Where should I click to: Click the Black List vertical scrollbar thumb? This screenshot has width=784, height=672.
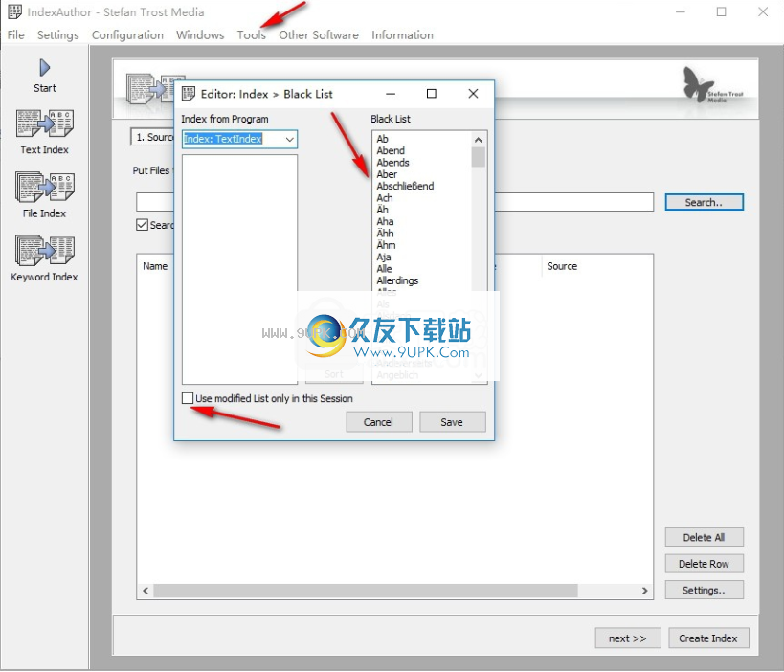pyautogui.click(x=479, y=157)
